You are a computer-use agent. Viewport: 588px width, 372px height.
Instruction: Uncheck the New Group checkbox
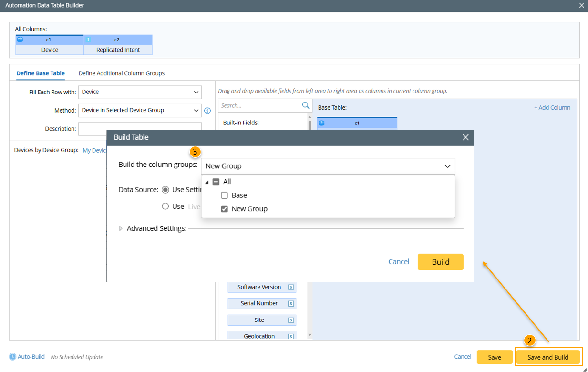pos(225,209)
